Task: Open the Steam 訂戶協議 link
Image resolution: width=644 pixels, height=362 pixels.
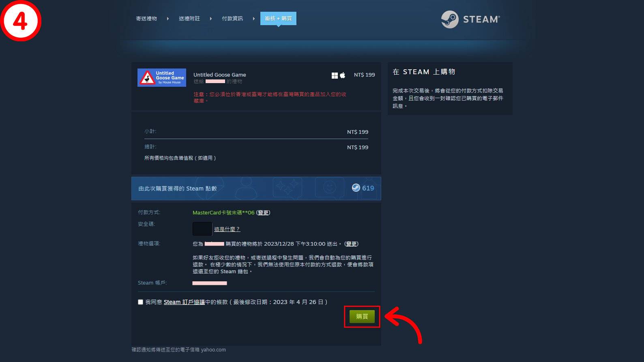Action: click(x=184, y=302)
